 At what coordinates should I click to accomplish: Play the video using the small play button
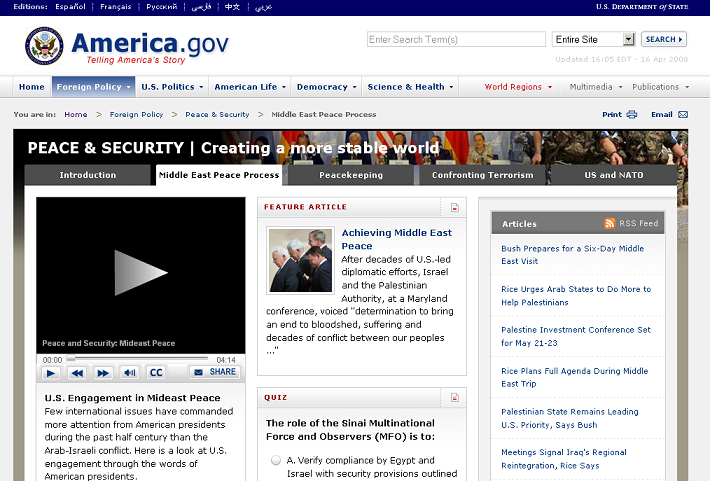(x=51, y=373)
